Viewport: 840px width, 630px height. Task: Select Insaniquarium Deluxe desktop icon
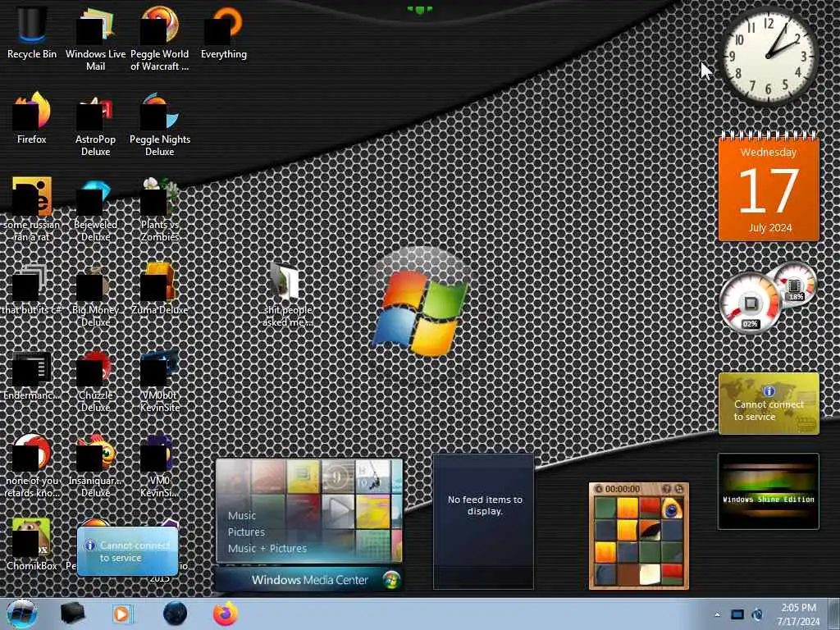95,466
